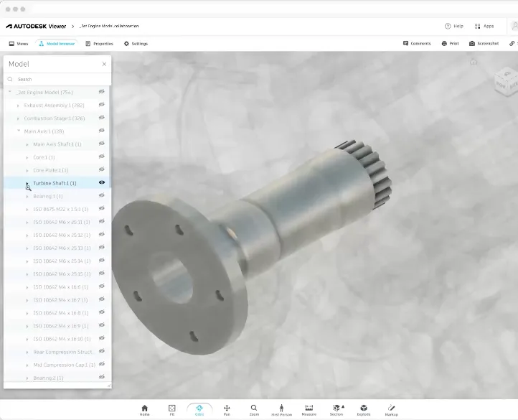Click the user profile avatar
Screen dimensions: 518x420
514,26
